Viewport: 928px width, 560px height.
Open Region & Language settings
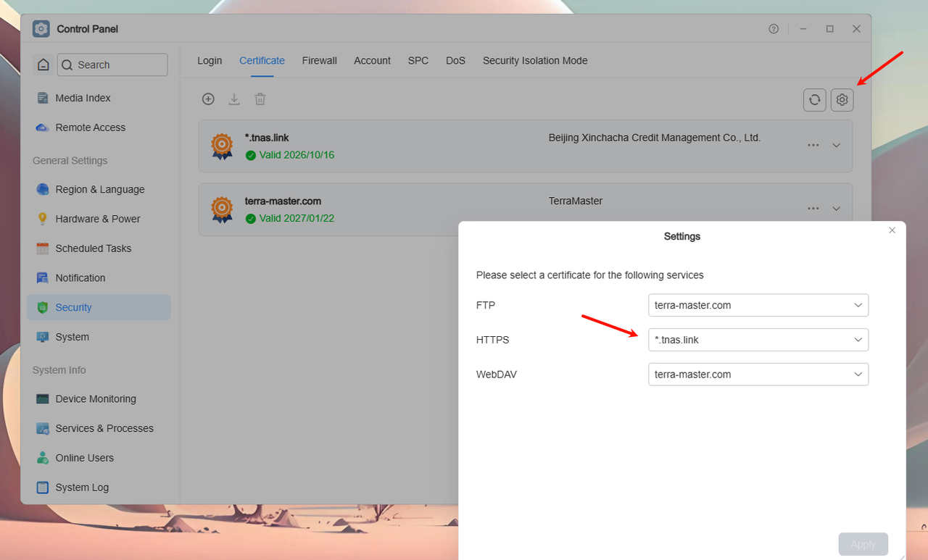[99, 189]
